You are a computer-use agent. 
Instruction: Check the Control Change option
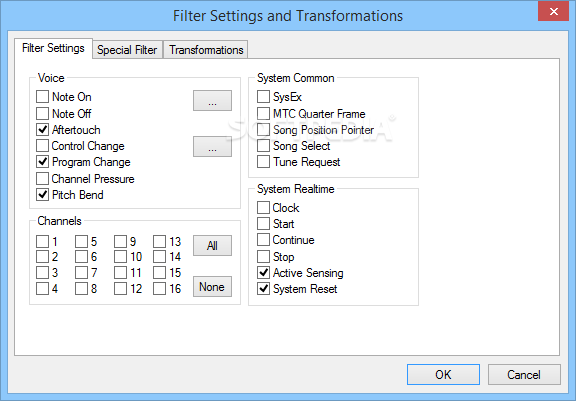(42, 146)
